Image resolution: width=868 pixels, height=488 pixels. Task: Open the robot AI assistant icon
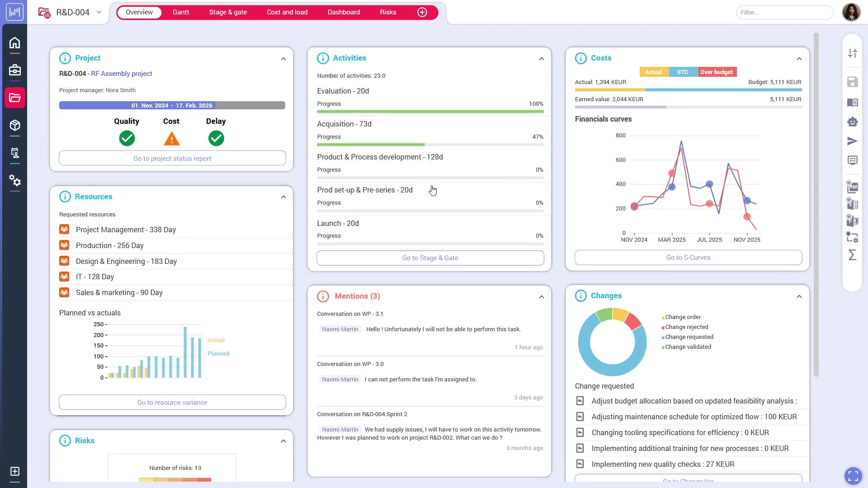point(853,122)
